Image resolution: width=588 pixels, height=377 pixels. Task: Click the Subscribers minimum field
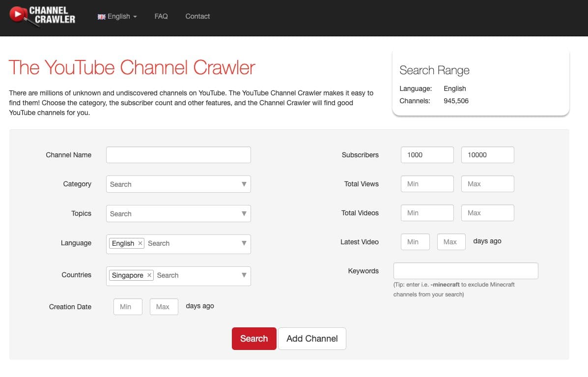tap(427, 155)
